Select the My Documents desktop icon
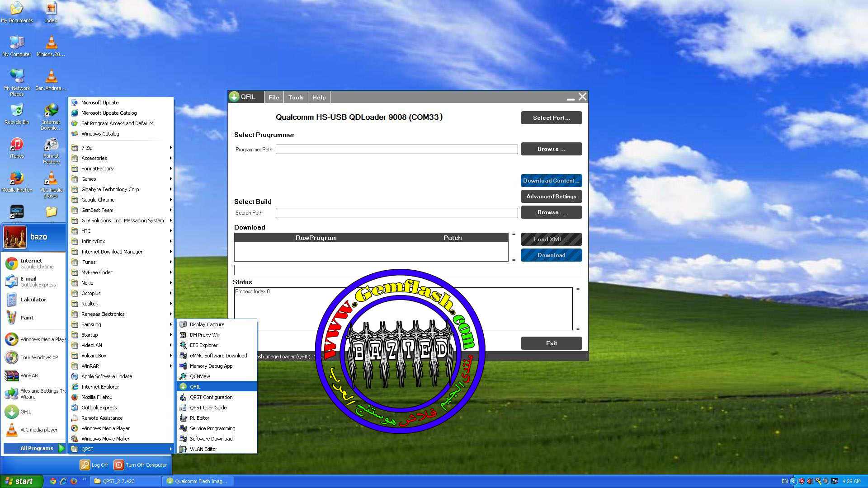This screenshot has height=488, width=868. [x=17, y=12]
